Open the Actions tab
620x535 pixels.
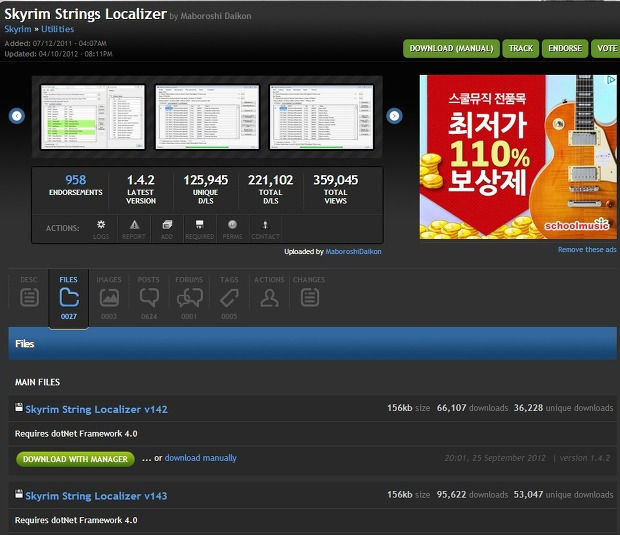point(269,293)
